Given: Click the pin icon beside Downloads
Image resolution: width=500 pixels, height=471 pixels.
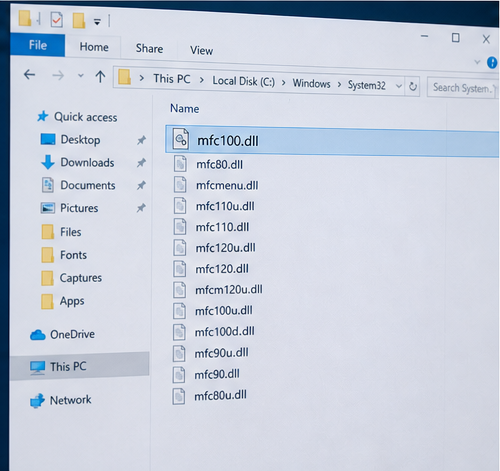Looking at the screenshot, I should [x=141, y=163].
